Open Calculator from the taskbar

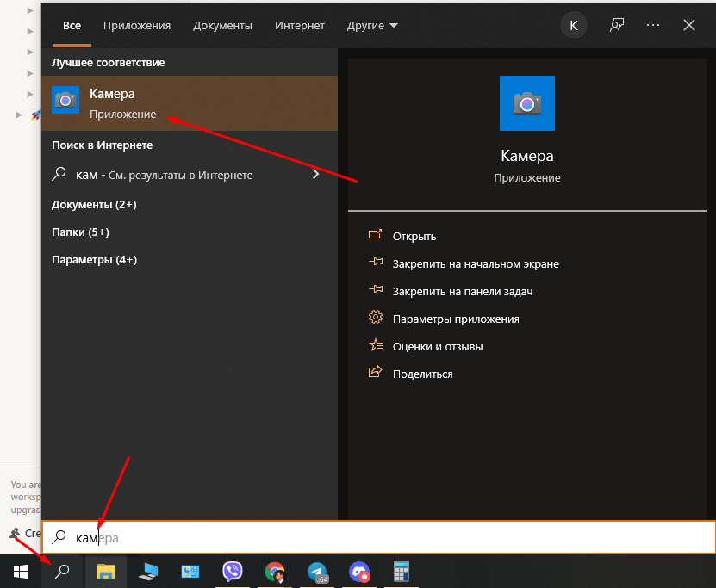click(x=401, y=572)
